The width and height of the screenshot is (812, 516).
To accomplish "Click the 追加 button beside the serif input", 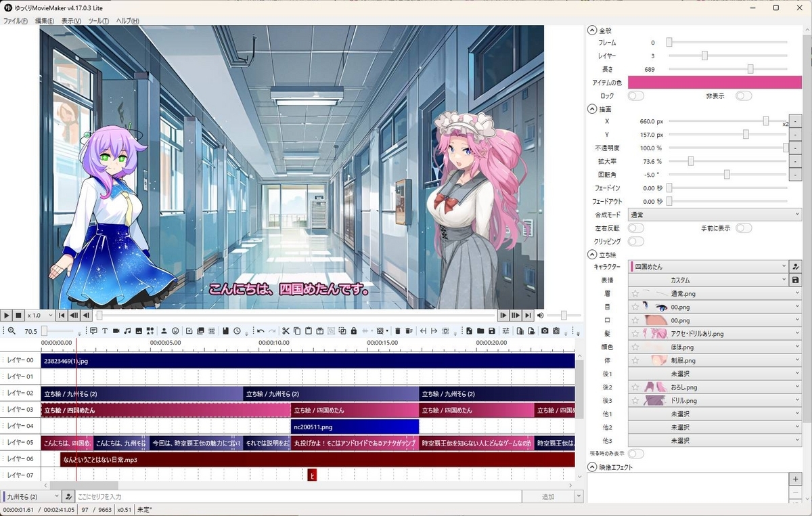I will coord(547,497).
